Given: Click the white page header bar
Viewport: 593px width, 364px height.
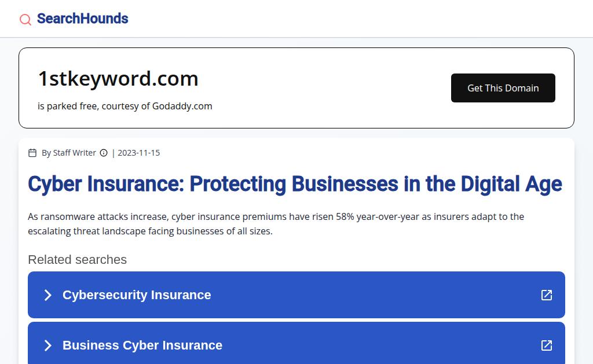Looking at the screenshot, I should coord(347,19).
